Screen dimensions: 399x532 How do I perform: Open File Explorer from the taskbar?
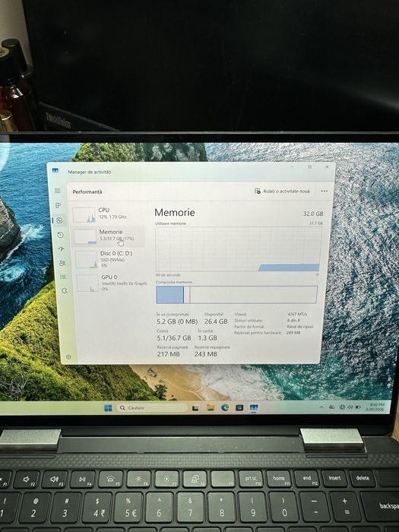pyautogui.click(x=211, y=408)
